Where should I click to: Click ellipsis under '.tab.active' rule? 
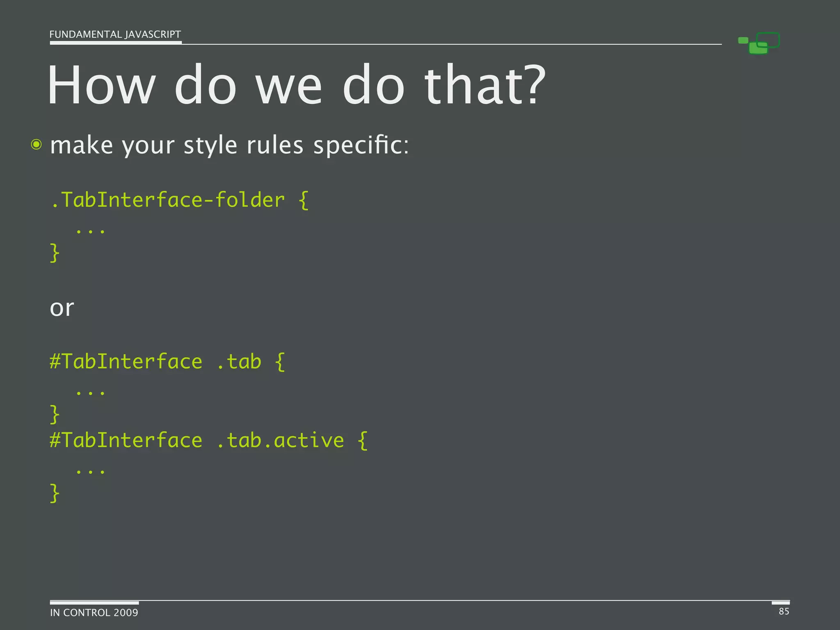tap(90, 471)
